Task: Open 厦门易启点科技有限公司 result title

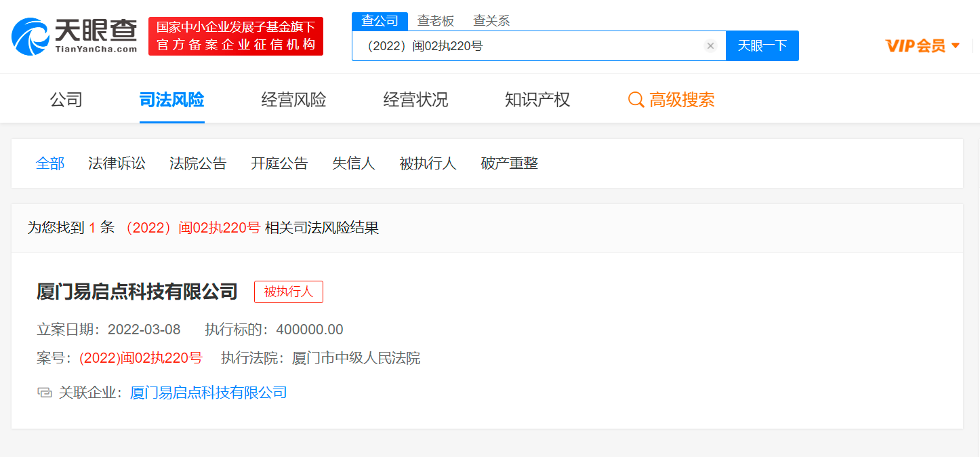Action: (137, 292)
